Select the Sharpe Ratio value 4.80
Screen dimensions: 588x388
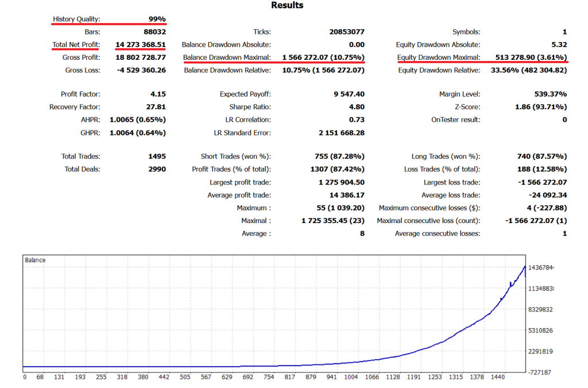point(358,106)
